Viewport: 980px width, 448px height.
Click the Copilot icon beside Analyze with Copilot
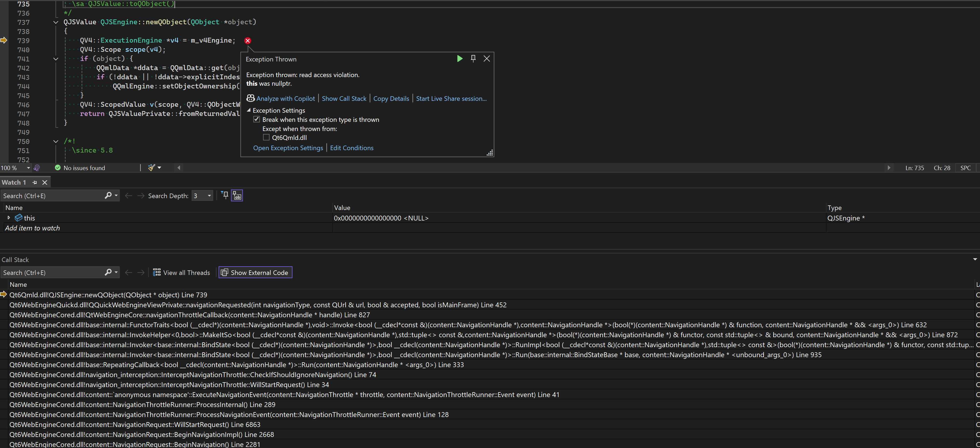(250, 98)
